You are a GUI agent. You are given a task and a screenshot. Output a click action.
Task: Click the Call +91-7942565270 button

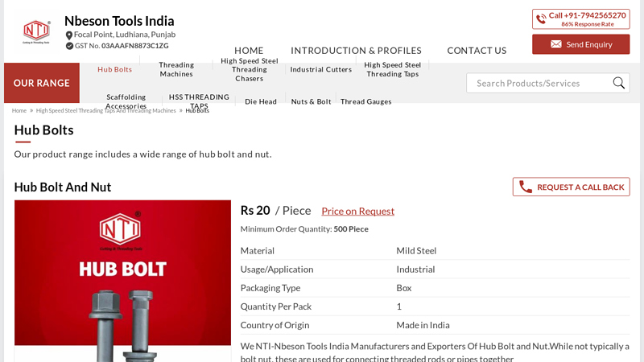coord(580,19)
